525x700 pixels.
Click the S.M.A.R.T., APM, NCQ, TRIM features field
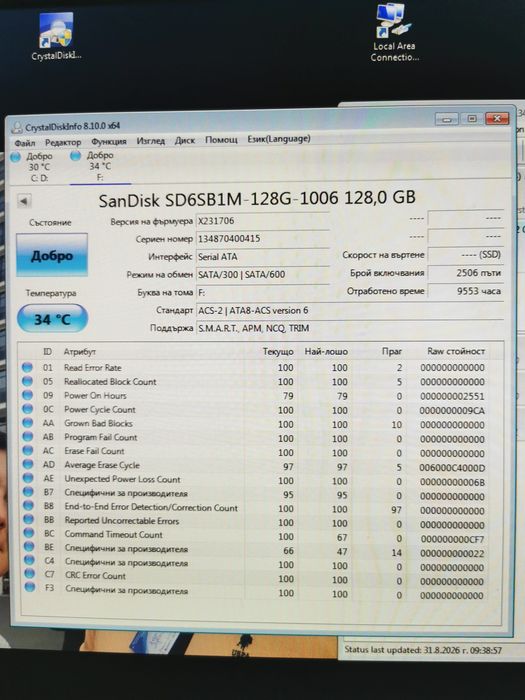[350, 328]
